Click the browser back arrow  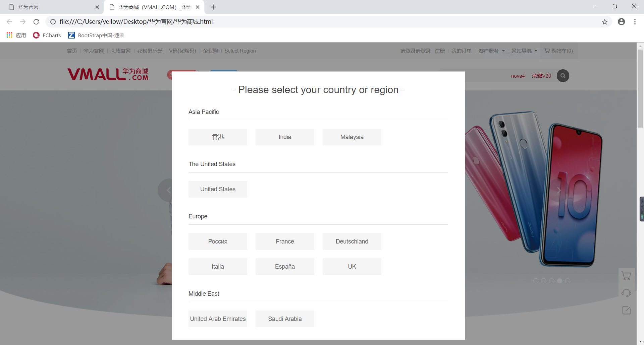pyautogui.click(x=9, y=22)
